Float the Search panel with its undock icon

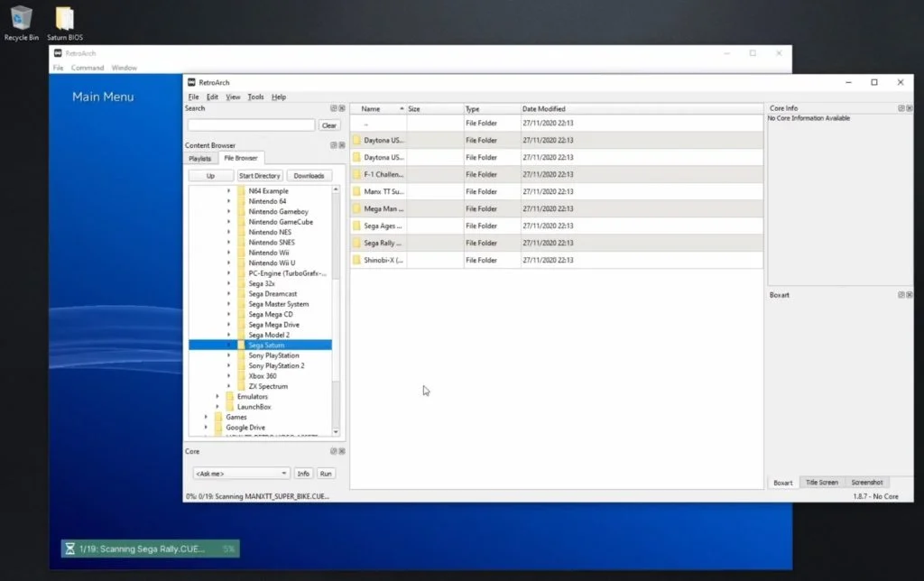click(x=334, y=108)
